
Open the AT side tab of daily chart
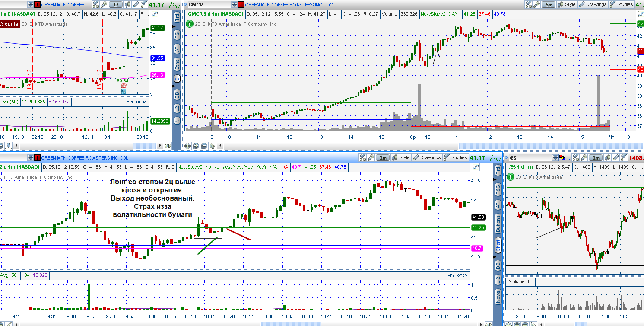point(177,48)
